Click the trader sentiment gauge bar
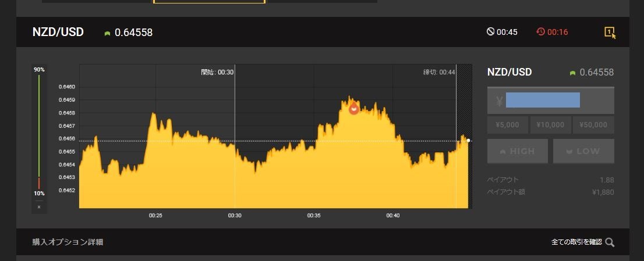Screen dimensions: 644x261 tap(39, 131)
